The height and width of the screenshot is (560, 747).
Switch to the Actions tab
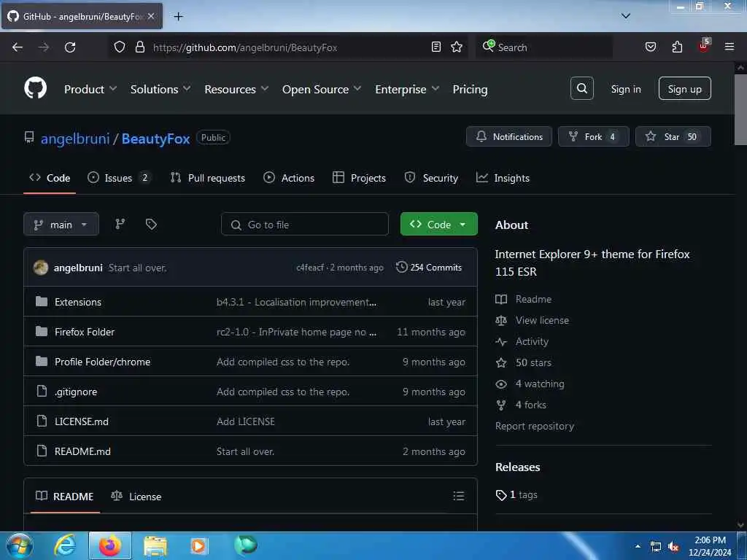coord(289,178)
